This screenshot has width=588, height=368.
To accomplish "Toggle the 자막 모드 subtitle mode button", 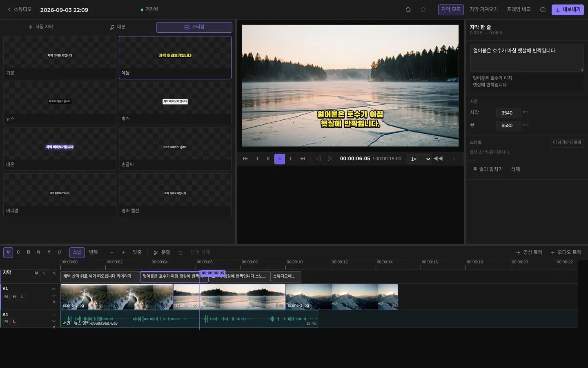I will pyautogui.click(x=451, y=9).
